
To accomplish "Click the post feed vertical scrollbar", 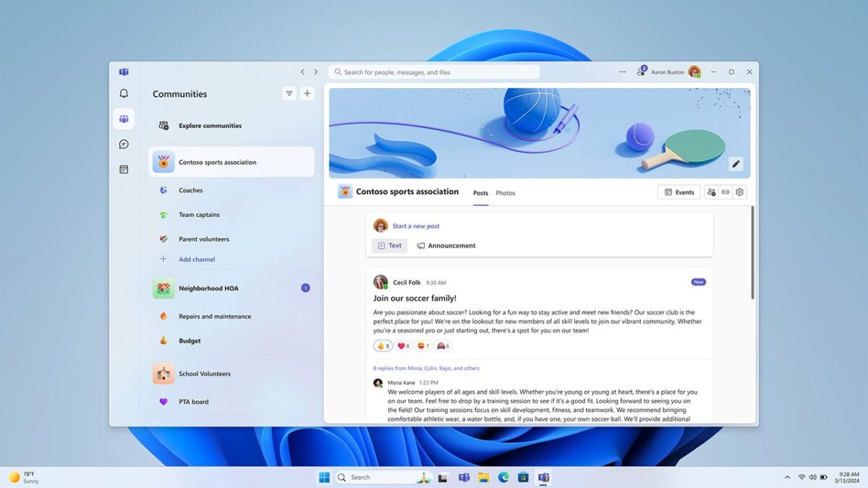I will (752, 253).
